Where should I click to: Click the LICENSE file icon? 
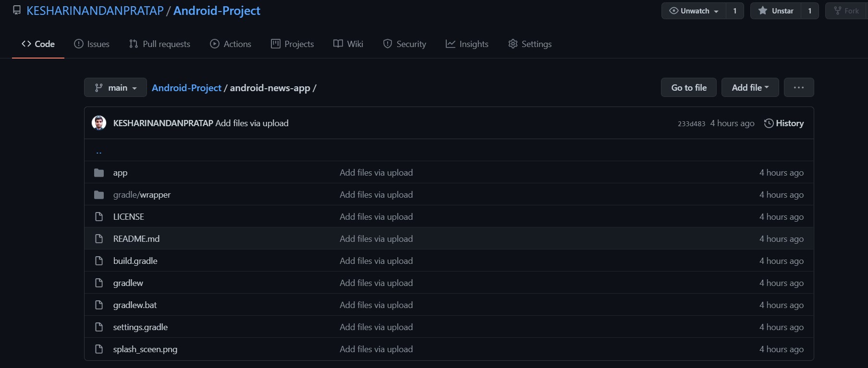[99, 217]
